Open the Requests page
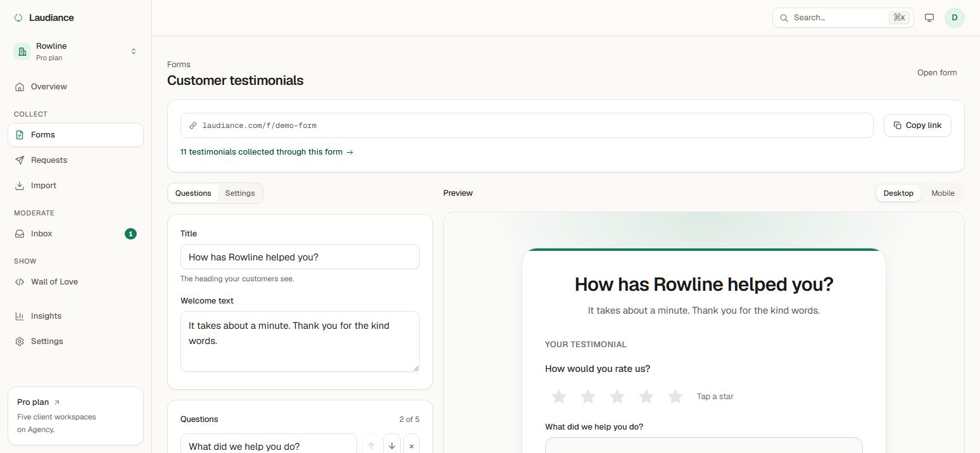980x453 pixels. point(75,160)
